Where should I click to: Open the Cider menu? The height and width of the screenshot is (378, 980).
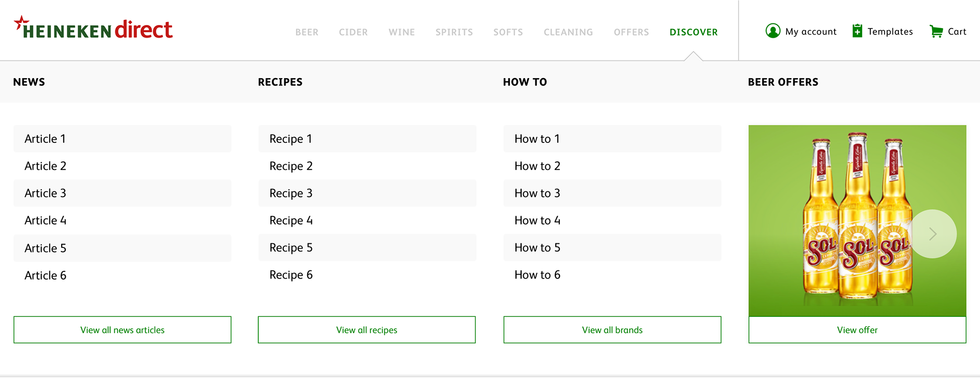[x=353, y=32]
